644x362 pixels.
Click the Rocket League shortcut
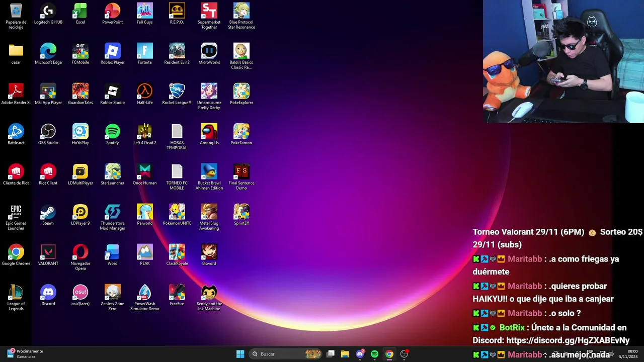tap(177, 94)
